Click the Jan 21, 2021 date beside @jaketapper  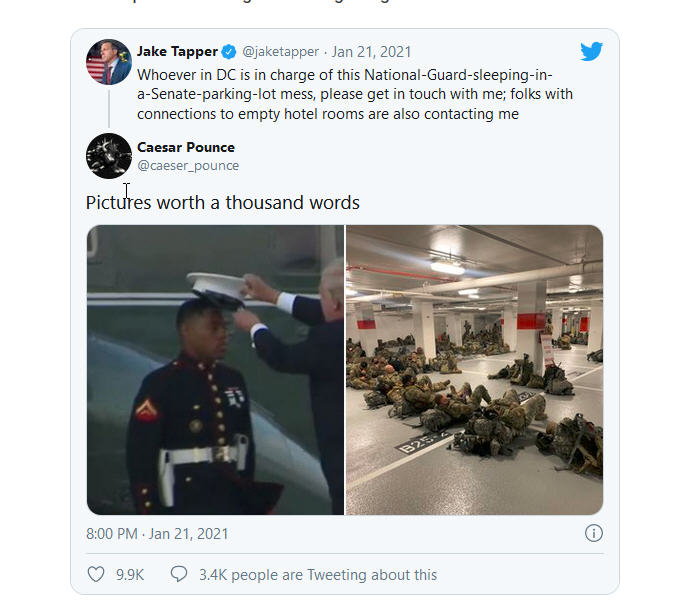tap(371, 52)
